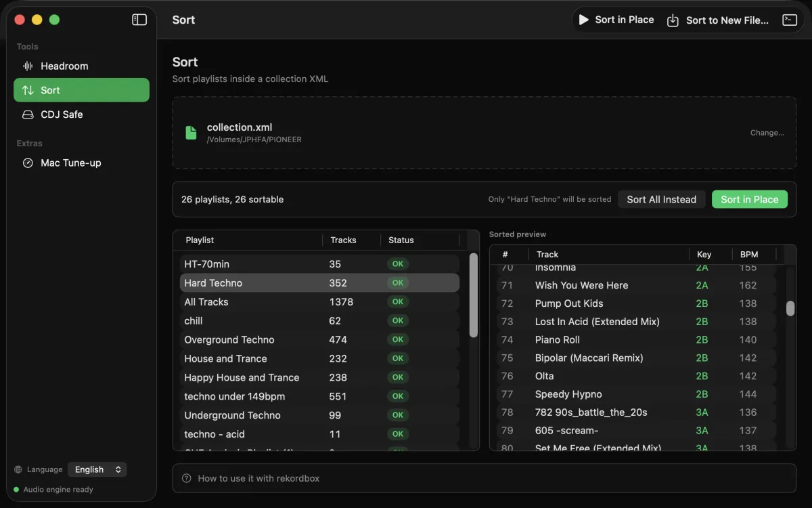Click the Pump Out Kids track

point(569,303)
